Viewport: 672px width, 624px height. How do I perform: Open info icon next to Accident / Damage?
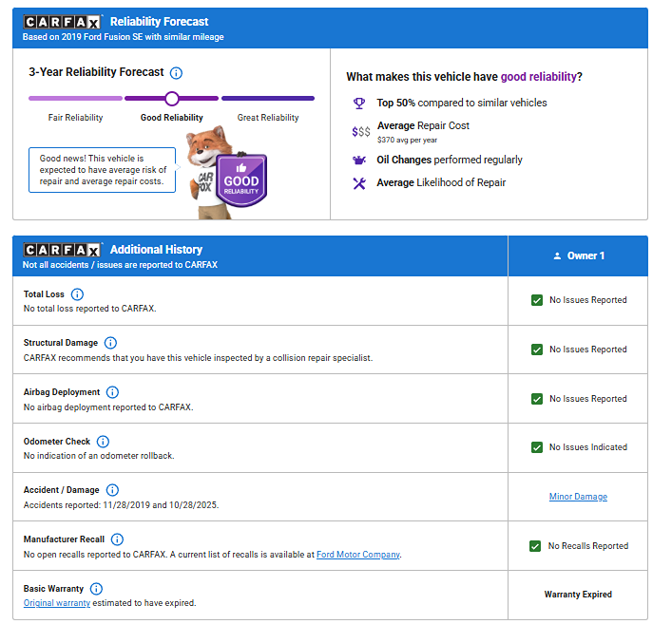click(x=112, y=490)
